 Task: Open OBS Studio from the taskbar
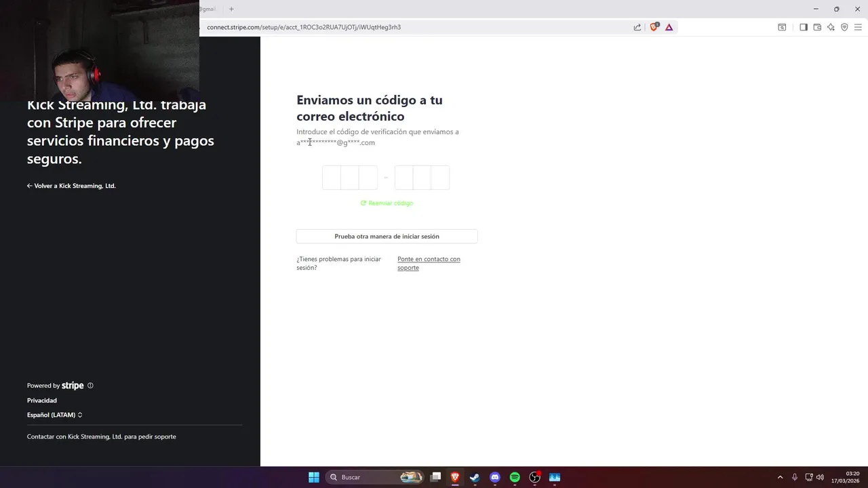(535, 477)
